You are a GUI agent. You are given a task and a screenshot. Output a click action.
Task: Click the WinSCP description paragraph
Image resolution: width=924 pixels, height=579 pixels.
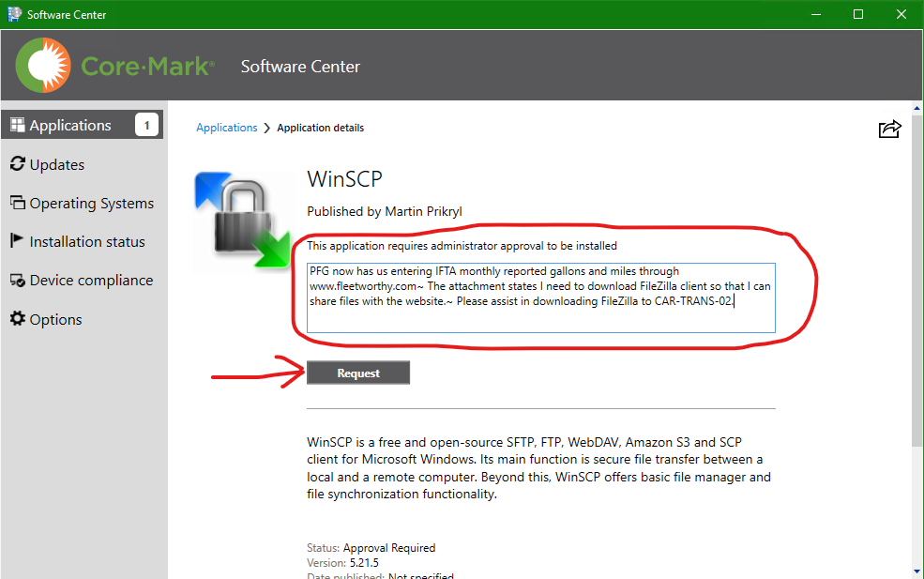(x=538, y=468)
